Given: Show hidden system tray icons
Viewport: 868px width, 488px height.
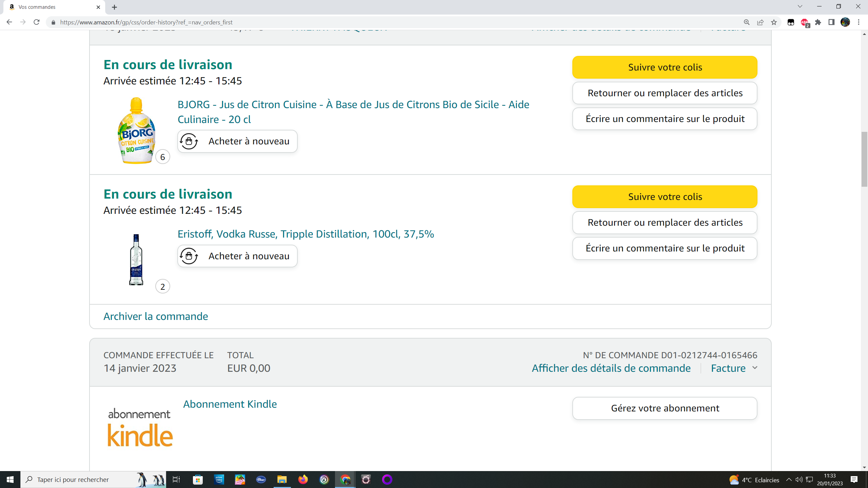Looking at the screenshot, I should (789, 480).
